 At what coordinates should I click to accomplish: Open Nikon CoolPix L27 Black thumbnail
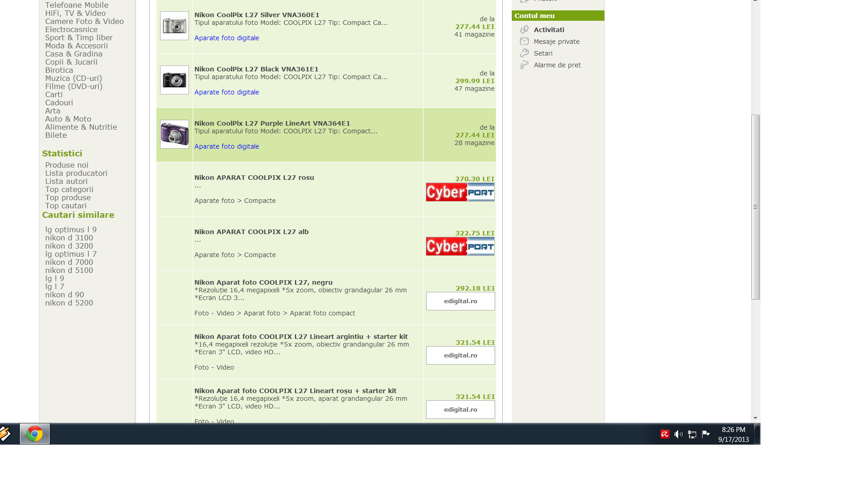pyautogui.click(x=175, y=80)
